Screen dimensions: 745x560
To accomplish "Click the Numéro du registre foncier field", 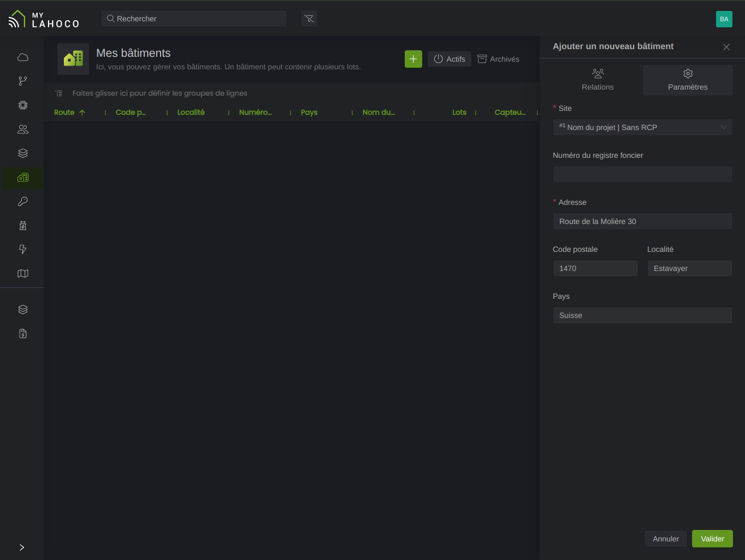I will (x=642, y=174).
